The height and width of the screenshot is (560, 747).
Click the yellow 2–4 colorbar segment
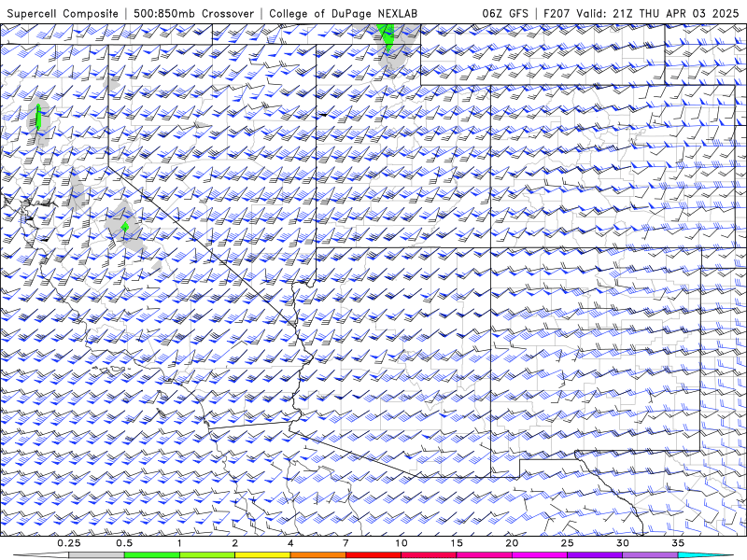tap(262, 555)
